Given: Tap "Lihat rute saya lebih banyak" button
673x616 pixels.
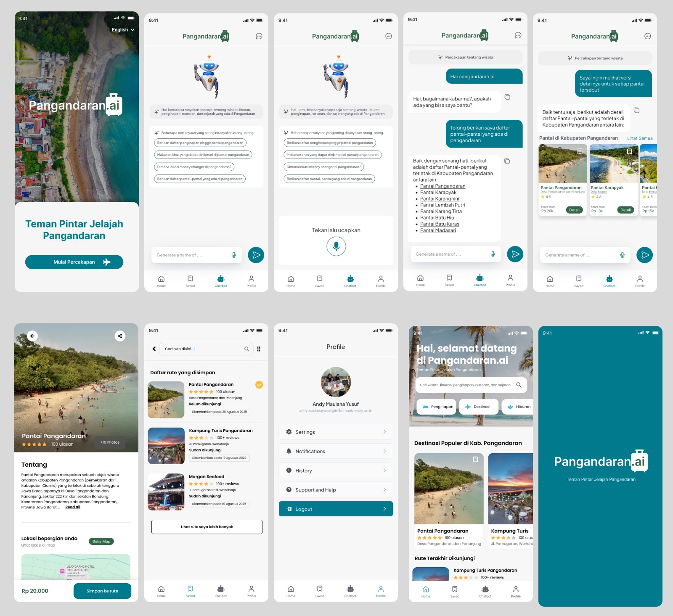Looking at the screenshot, I should coord(207,527).
